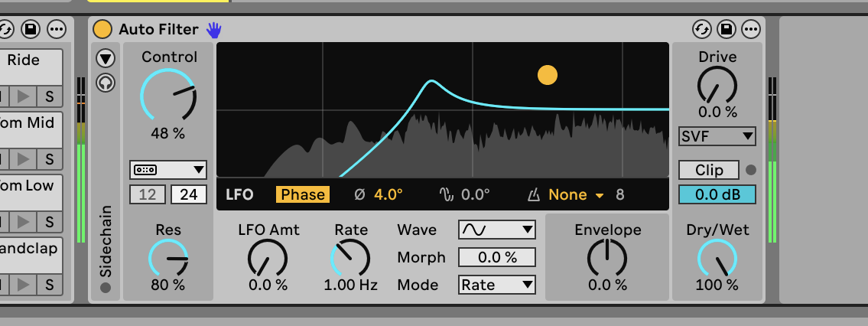Image resolution: width=868 pixels, height=326 pixels.
Task: Enable the Sidechain dot toggle
Action: [x=106, y=288]
